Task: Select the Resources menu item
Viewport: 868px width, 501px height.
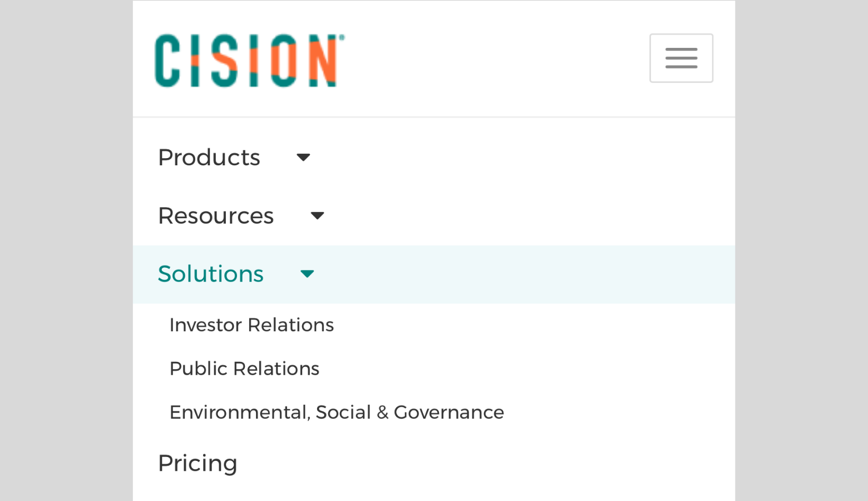Action: pos(216,216)
